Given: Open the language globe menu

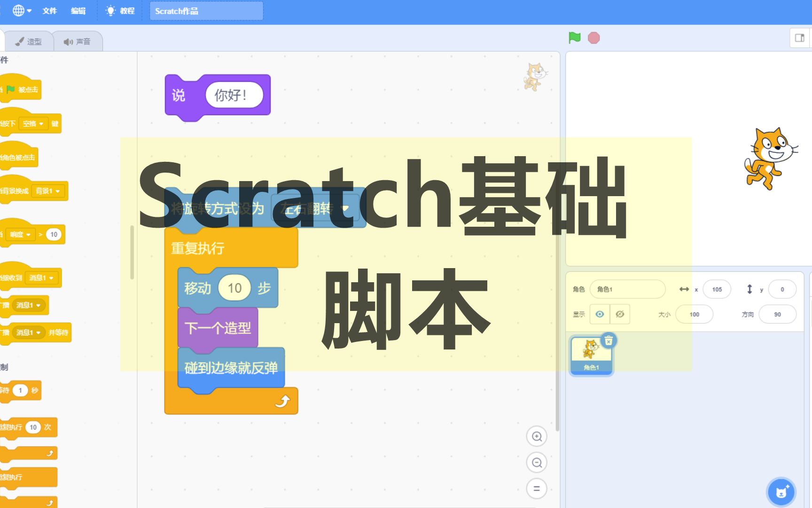Looking at the screenshot, I should coord(22,10).
